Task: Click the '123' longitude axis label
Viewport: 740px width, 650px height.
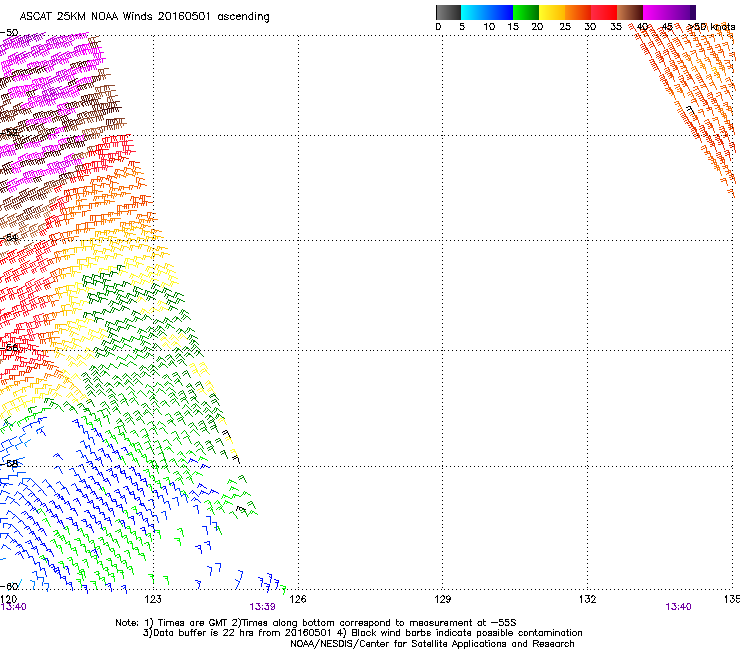Action: [x=153, y=599]
